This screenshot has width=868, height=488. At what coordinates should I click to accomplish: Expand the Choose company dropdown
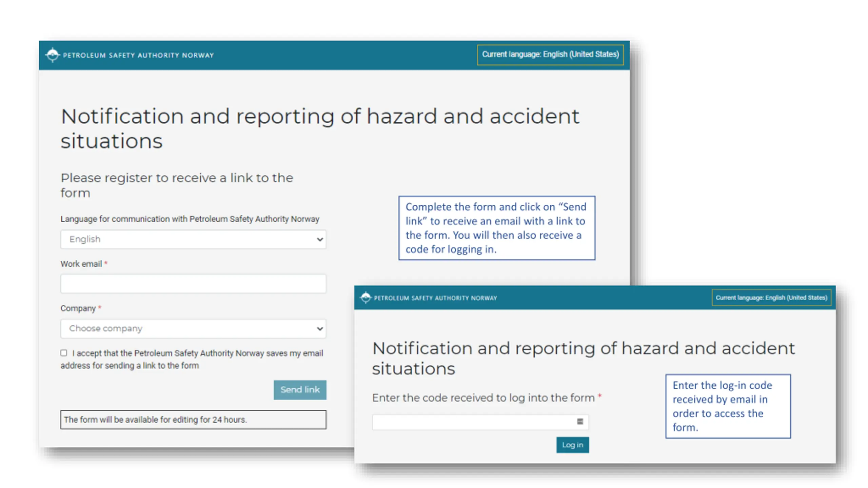point(193,328)
